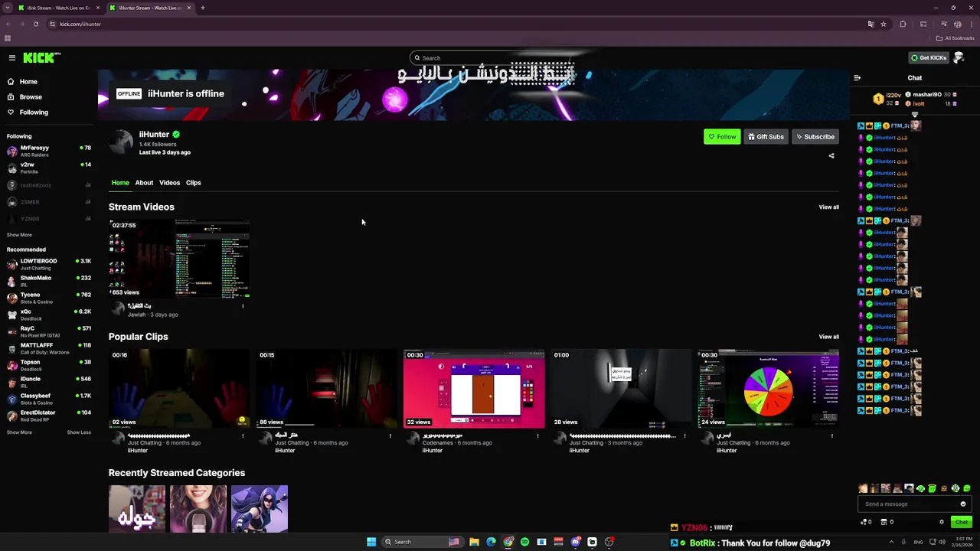980x551 pixels.
Task: Open Discord from the taskbar
Action: click(575, 542)
